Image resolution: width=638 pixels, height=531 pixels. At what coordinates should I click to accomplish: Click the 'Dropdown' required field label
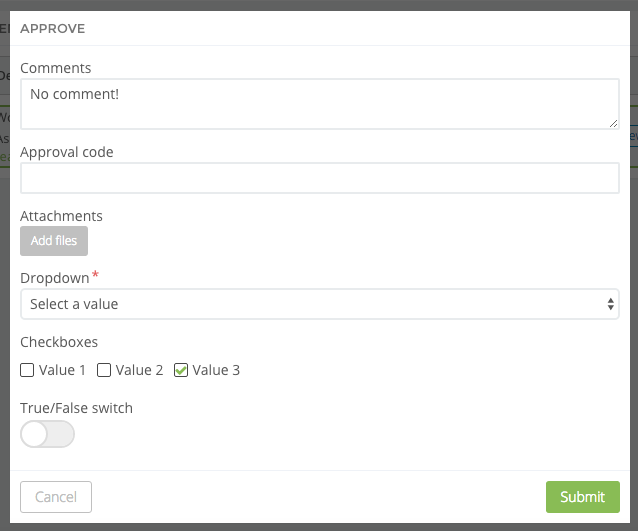55,278
